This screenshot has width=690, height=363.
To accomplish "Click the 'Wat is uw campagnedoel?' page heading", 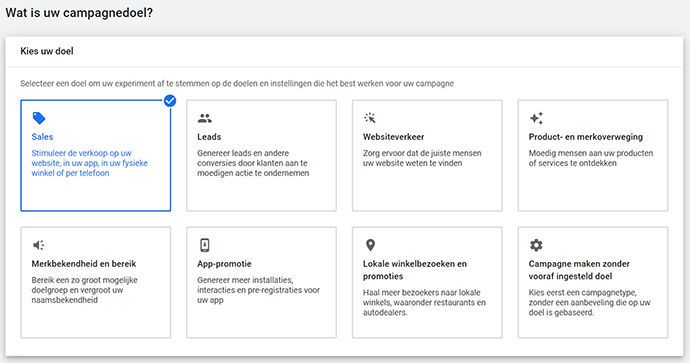I will (79, 13).
